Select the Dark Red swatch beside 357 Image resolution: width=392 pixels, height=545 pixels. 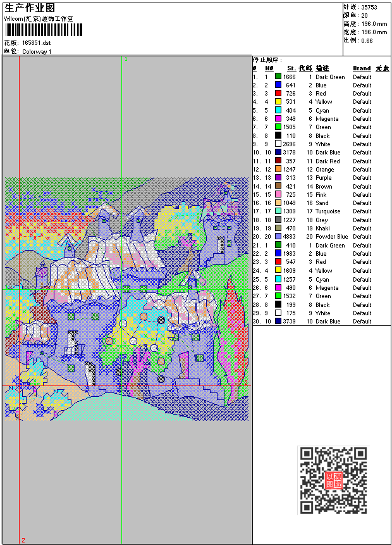point(278,161)
